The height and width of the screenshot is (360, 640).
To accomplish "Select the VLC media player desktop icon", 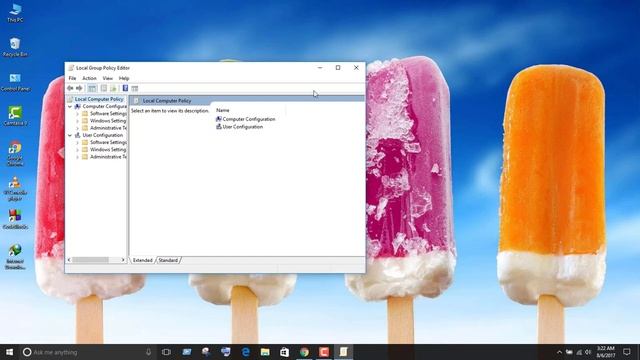I will 15,189.
